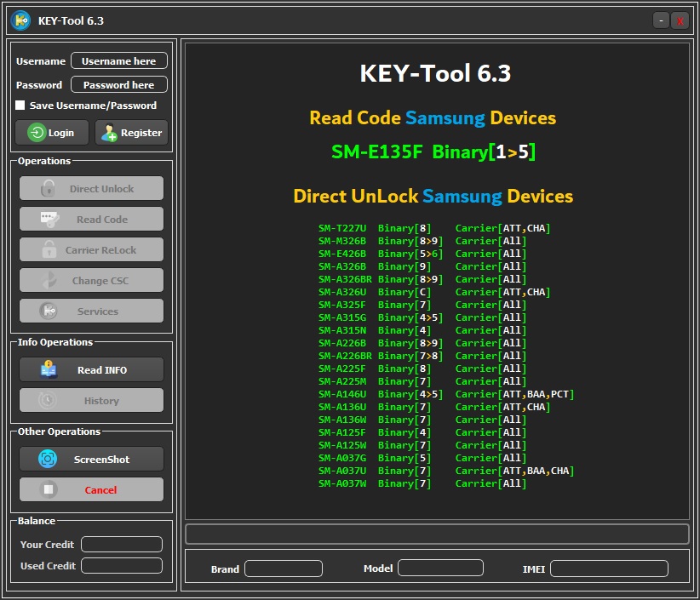The image size is (700, 600).
Task: Click the Your Credit field
Action: (x=122, y=544)
